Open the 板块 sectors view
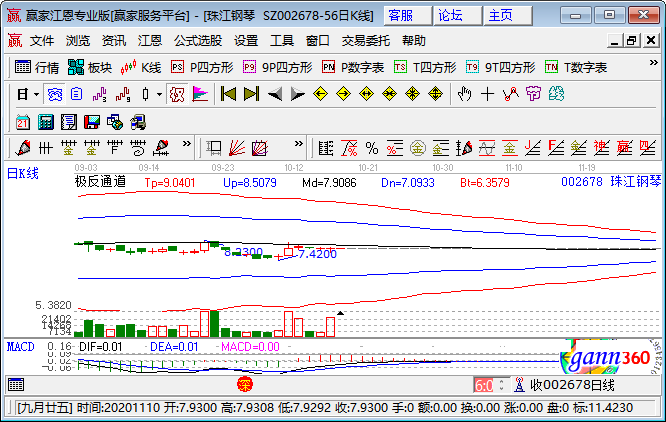This screenshot has width=666, height=422. pyautogui.click(x=89, y=67)
